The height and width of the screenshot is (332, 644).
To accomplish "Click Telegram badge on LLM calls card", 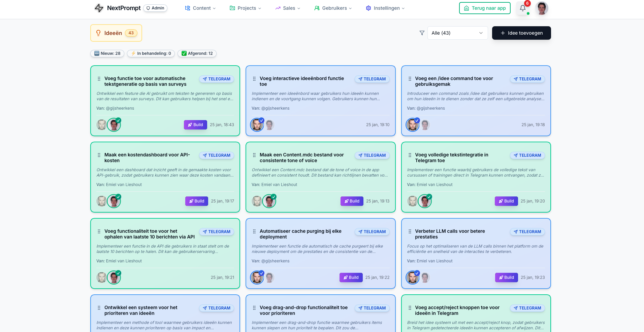I will (527, 232).
